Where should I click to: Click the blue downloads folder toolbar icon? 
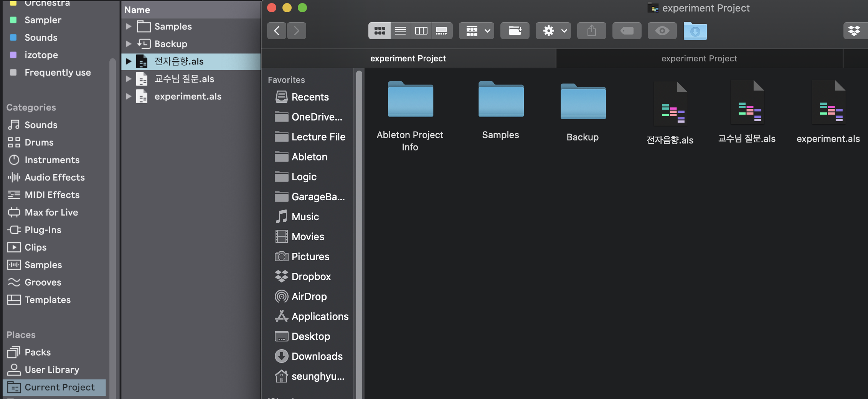tap(695, 31)
